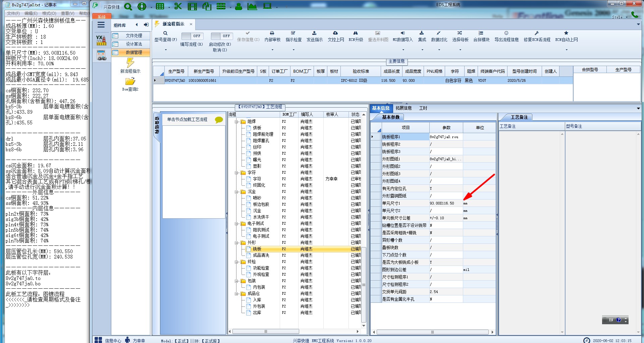Image resolution: width=644 pixels, height=343 pixels.
Task: Click the green film strip icon
Action: 192,6
